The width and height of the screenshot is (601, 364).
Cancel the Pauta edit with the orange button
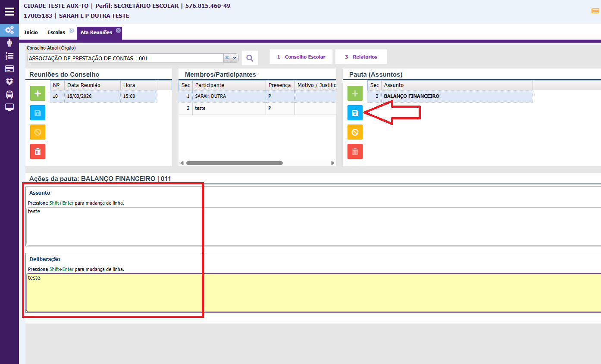(355, 132)
